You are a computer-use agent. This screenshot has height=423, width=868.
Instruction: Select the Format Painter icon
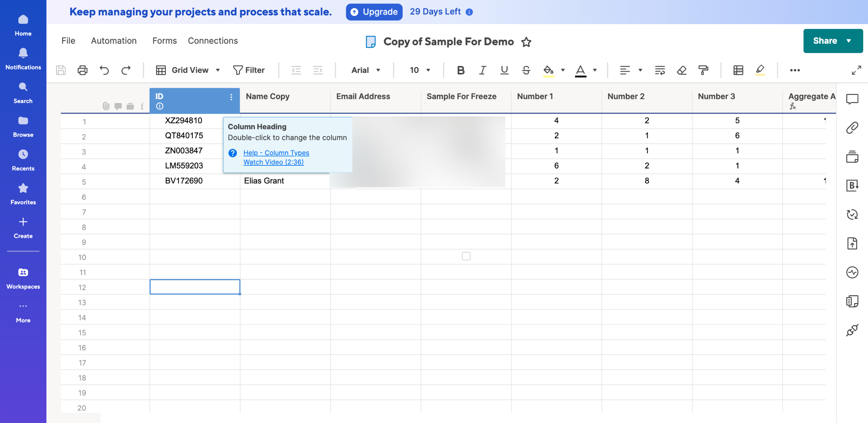pos(703,70)
